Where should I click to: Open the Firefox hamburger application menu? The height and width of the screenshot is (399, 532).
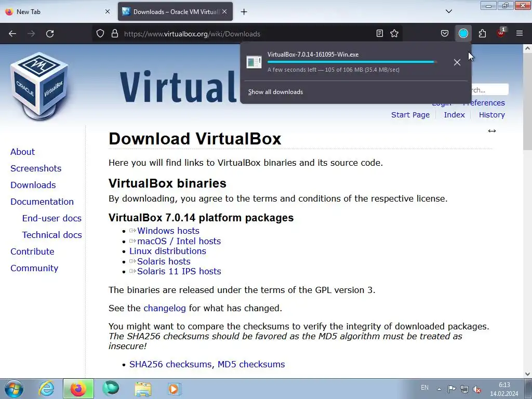tap(520, 33)
